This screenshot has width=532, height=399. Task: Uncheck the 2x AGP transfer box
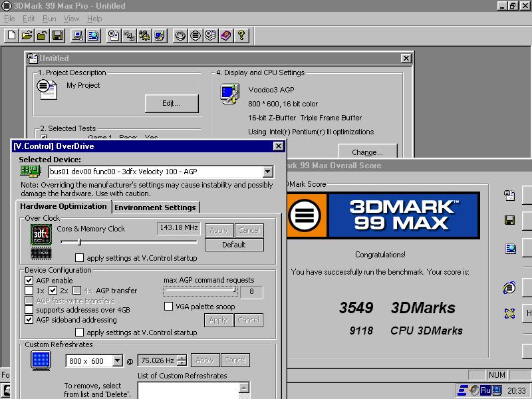click(53, 291)
